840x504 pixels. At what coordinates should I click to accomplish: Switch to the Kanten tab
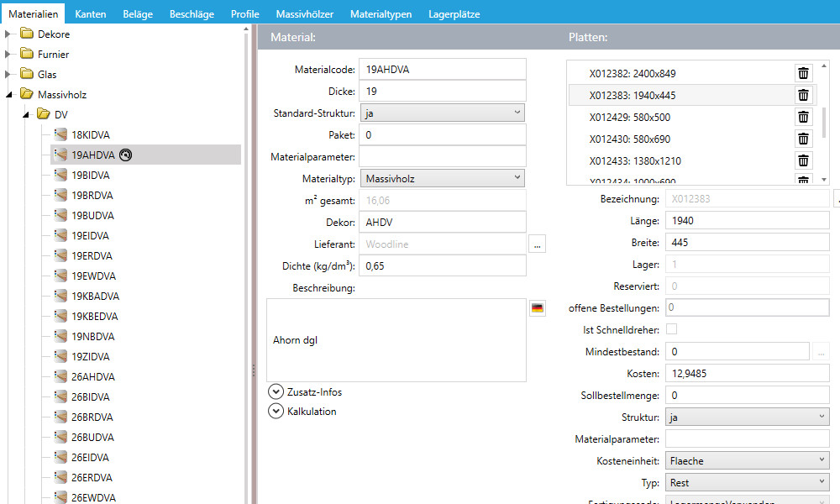pos(91,14)
